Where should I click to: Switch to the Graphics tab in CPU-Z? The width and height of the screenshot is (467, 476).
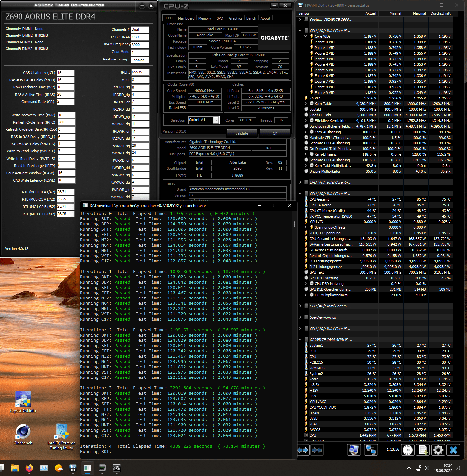[236, 18]
